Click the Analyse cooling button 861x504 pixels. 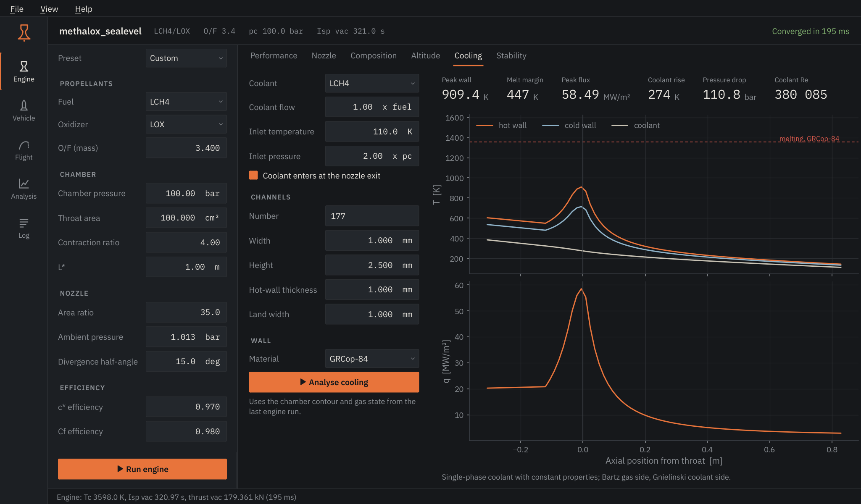pos(334,382)
